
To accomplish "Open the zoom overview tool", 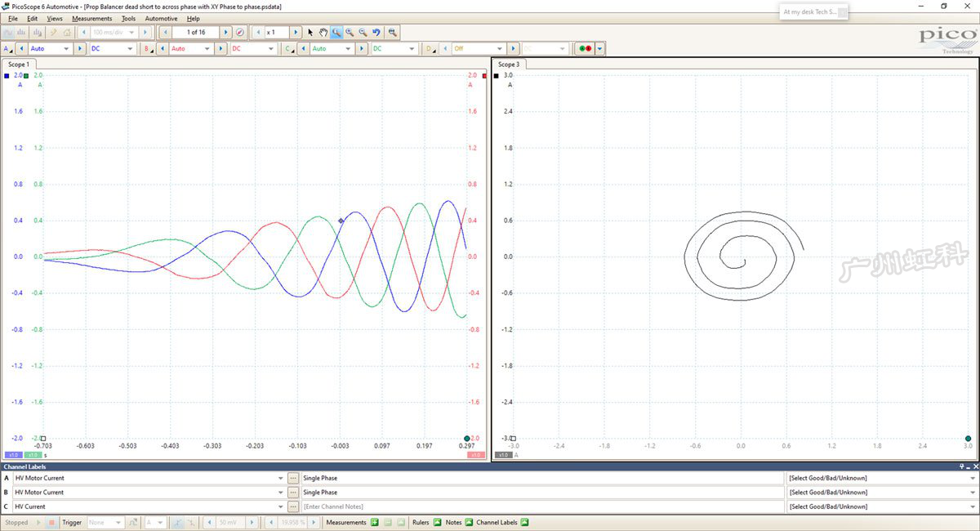I will 393,33.
